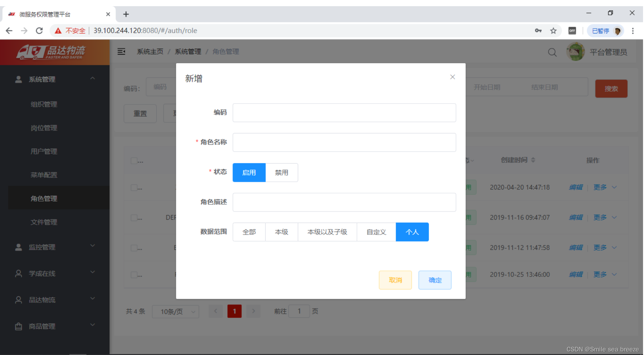Open 更多 dropdown for the 2019-11-16 row
This screenshot has width=644, height=355.
(x=605, y=217)
